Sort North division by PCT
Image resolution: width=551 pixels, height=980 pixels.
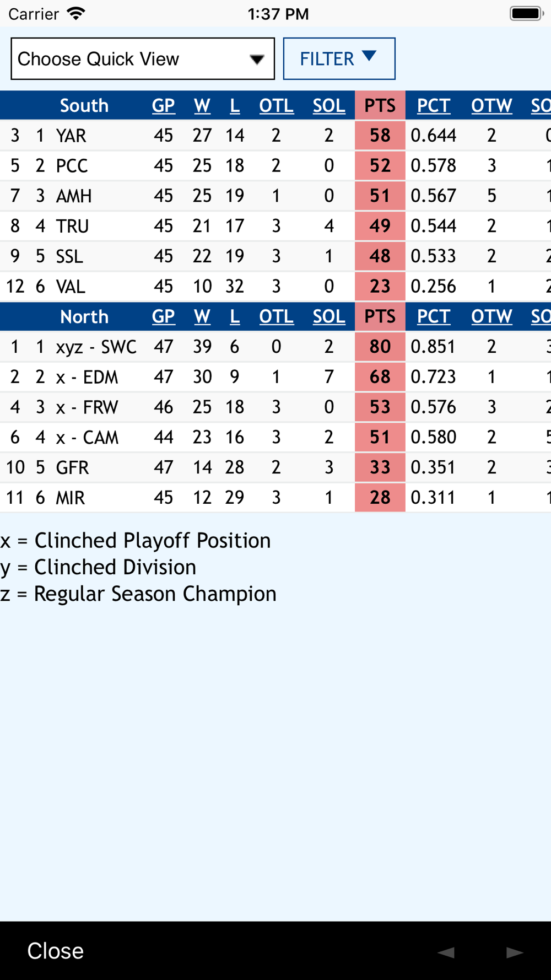[x=434, y=317]
